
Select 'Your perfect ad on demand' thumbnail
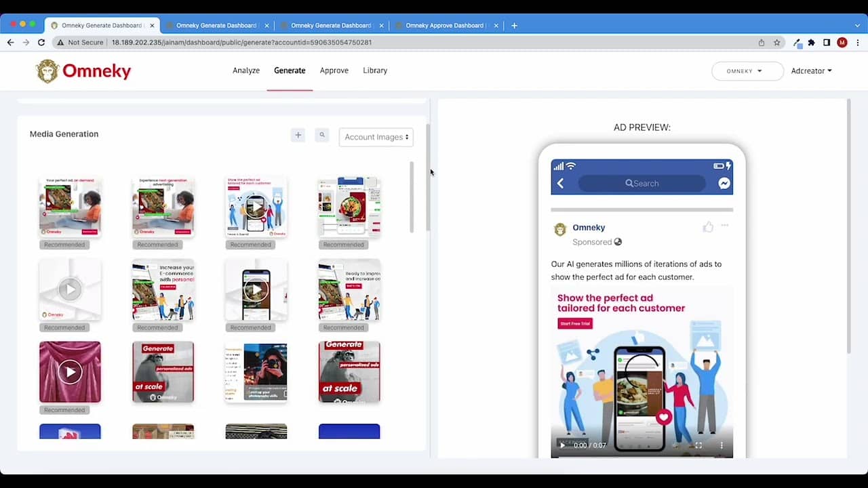70,207
